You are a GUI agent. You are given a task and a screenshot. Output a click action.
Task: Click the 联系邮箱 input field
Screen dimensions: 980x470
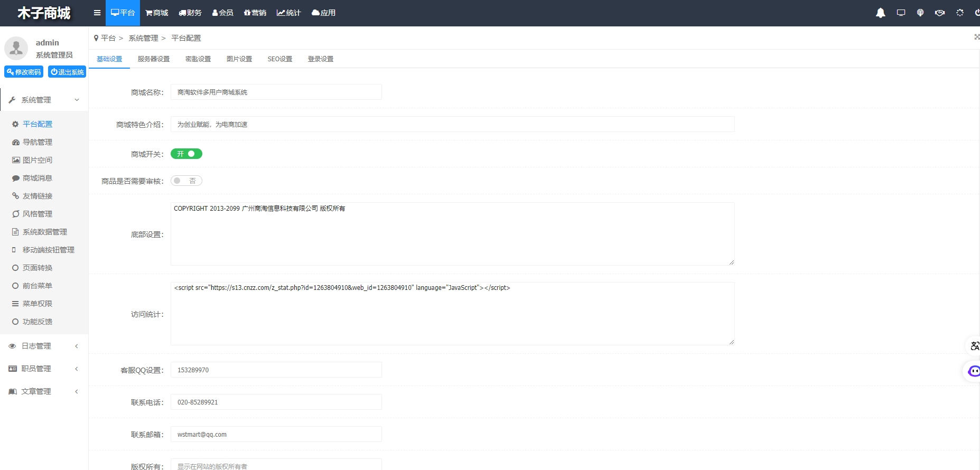coord(276,434)
